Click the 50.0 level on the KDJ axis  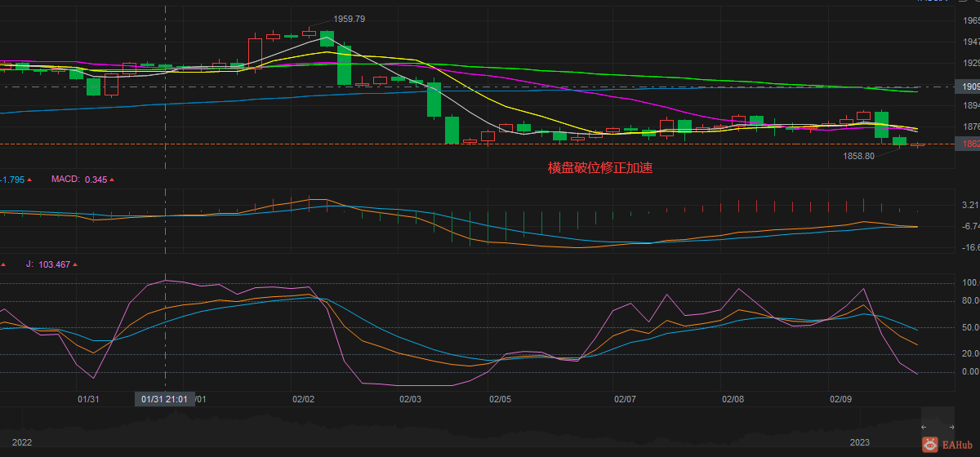(x=971, y=327)
